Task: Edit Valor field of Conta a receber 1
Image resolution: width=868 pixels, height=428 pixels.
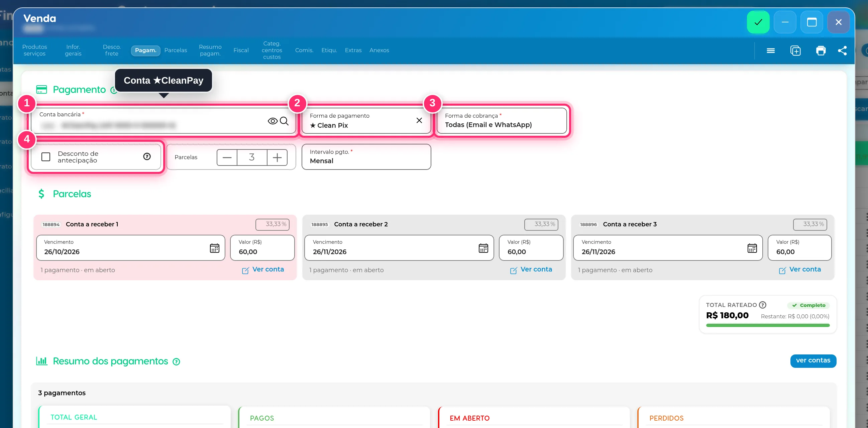Action: pyautogui.click(x=262, y=248)
